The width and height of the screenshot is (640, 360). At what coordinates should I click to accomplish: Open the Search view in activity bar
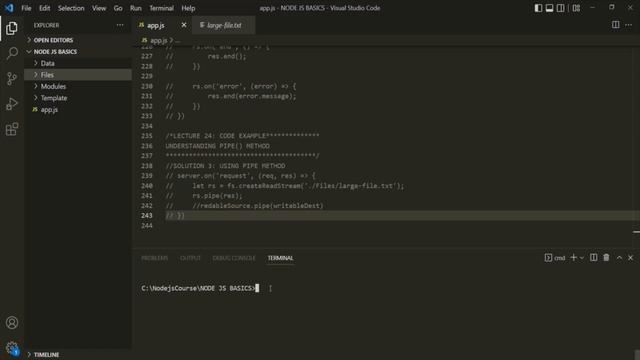[12, 53]
